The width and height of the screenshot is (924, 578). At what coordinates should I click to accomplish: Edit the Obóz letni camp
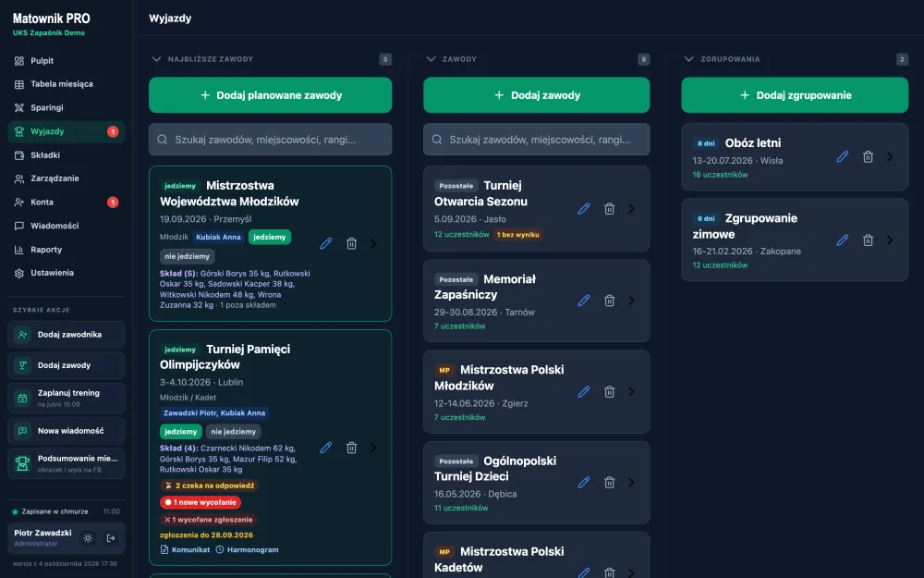[843, 157]
